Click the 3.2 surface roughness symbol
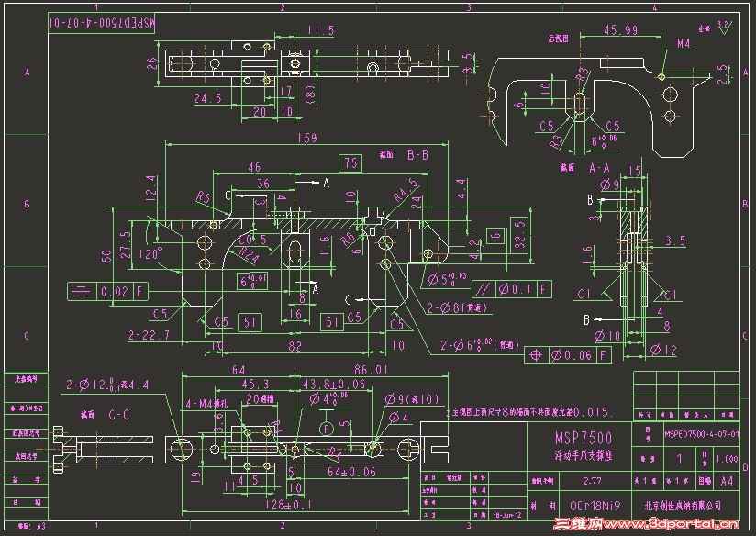The image size is (756, 536). (x=723, y=28)
